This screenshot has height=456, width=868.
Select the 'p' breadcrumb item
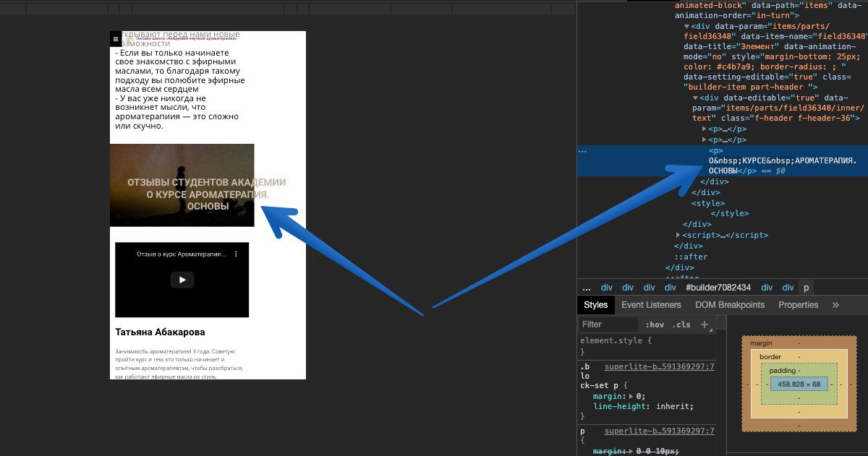point(807,287)
